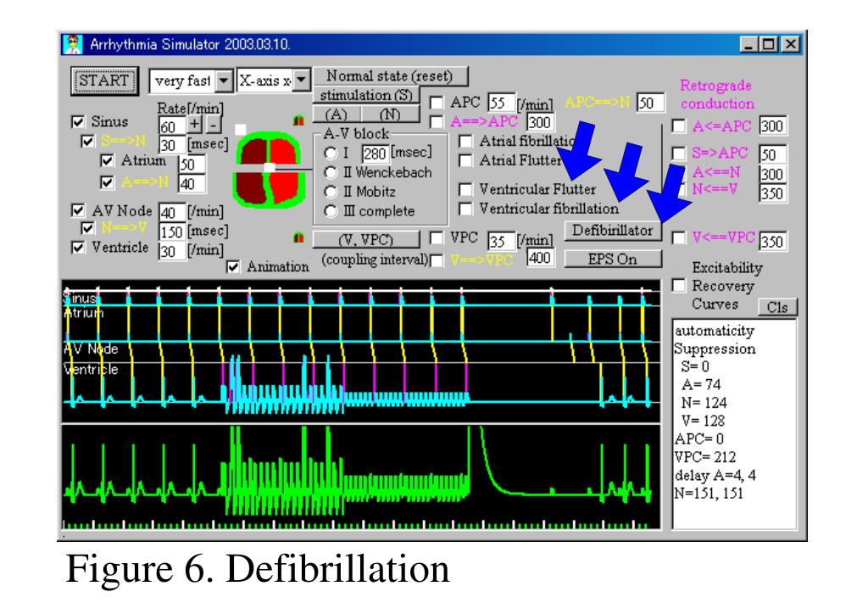Image resolution: width=868 pixels, height=614 pixels.
Task: Click the Atrium rate field 50
Action: pyautogui.click(x=192, y=165)
